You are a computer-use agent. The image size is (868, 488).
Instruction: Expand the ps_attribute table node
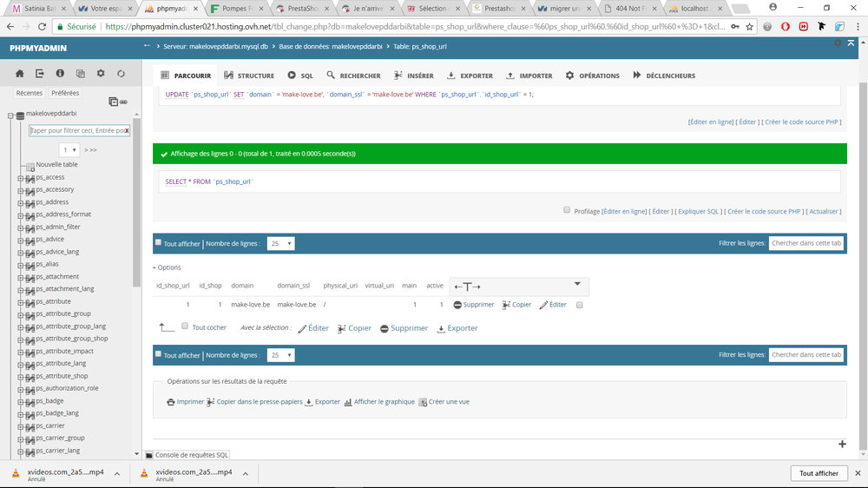21,302
